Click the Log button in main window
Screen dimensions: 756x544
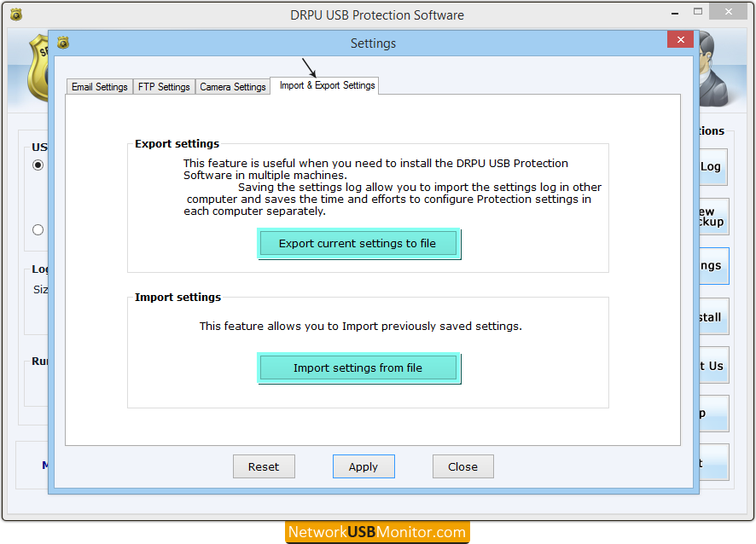click(x=713, y=167)
